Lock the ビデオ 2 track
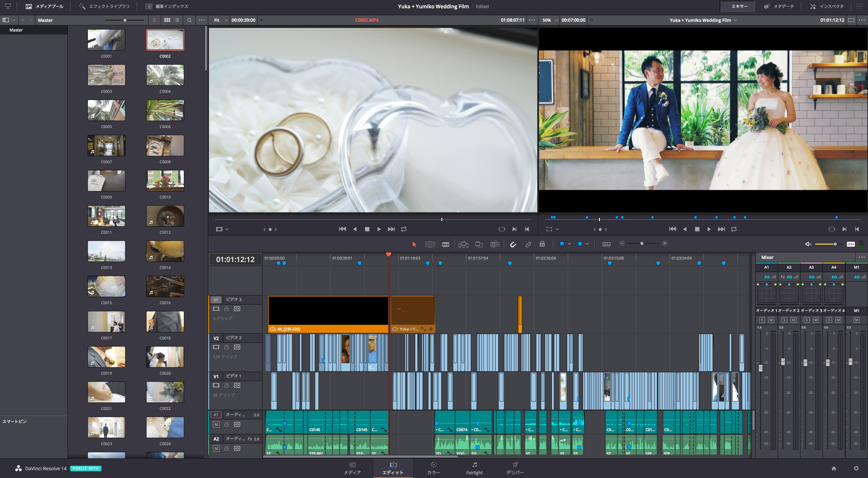Image resolution: width=868 pixels, height=478 pixels. click(226, 347)
